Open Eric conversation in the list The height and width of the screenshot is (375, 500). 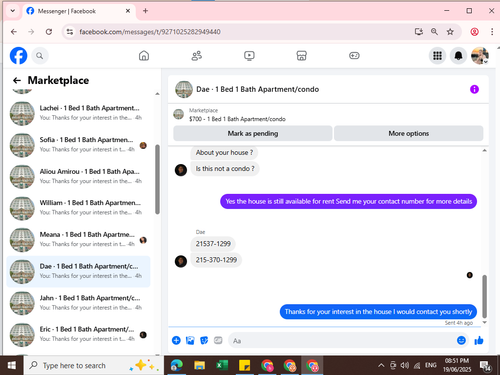point(79,334)
